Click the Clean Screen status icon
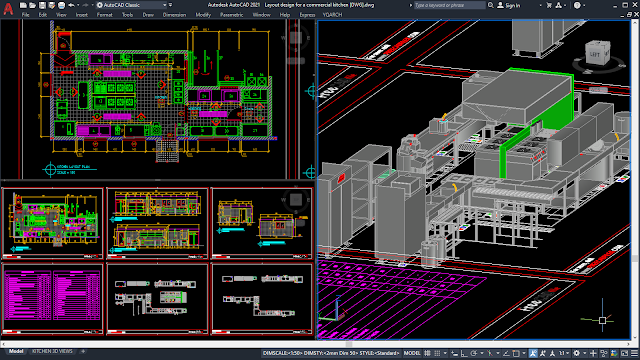Image resolution: width=640 pixels, height=360 pixels. click(624, 353)
